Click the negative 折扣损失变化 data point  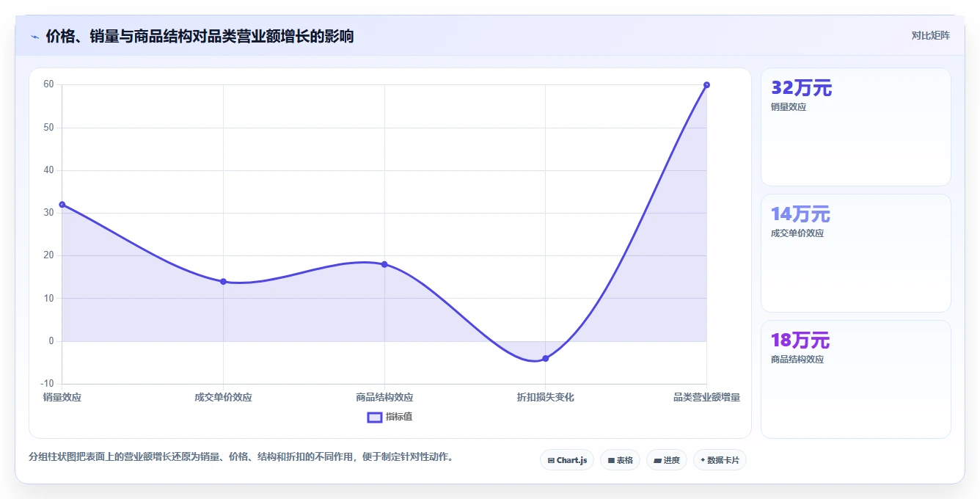545,358
